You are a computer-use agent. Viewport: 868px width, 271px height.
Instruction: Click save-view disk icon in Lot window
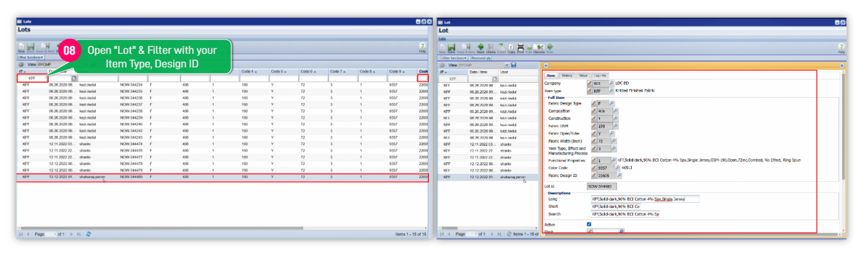[x=513, y=65]
